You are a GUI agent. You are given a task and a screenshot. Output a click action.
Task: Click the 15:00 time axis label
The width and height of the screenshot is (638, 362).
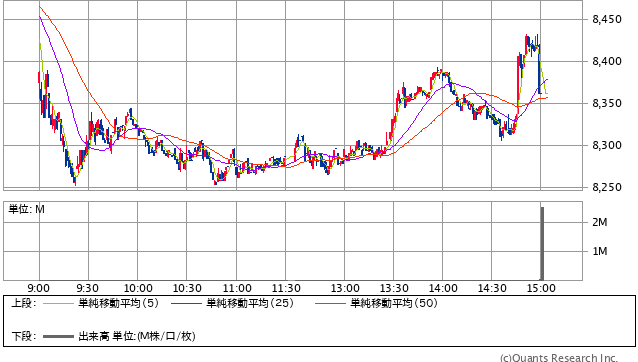click(x=541, y=288)
